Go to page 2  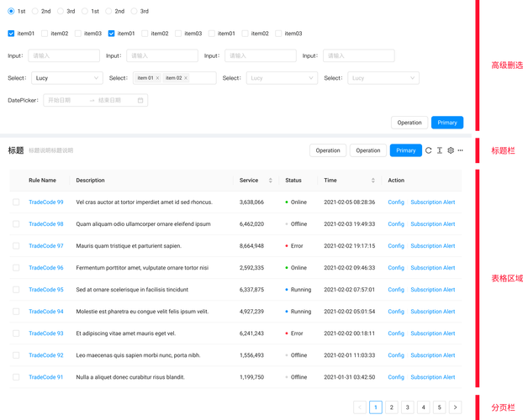point(392,407)
